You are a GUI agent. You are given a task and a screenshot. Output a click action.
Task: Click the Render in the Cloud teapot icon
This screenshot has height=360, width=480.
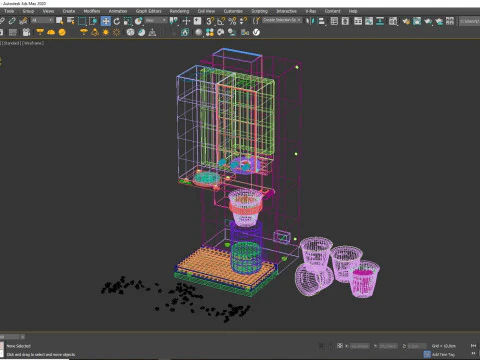tap(439, 21)
